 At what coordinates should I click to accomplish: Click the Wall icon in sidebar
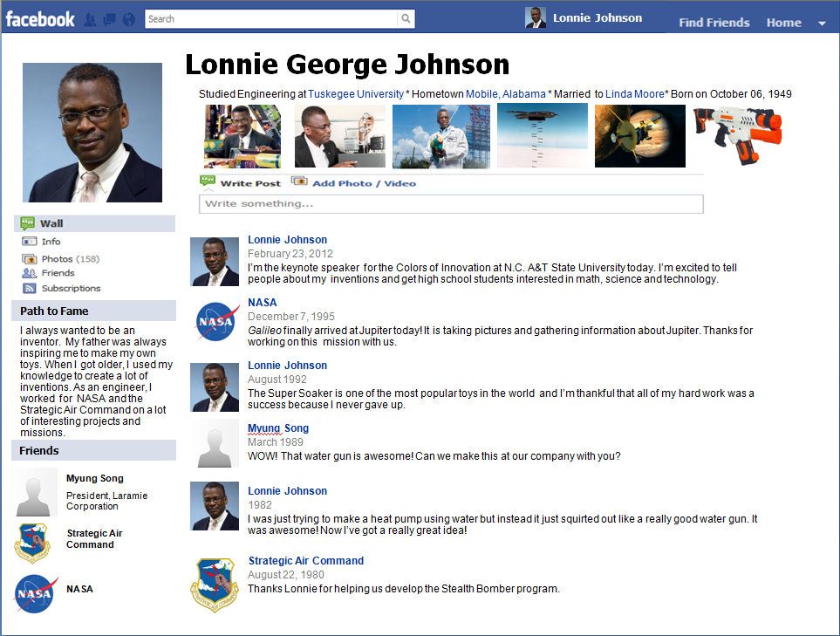[27, 222]
